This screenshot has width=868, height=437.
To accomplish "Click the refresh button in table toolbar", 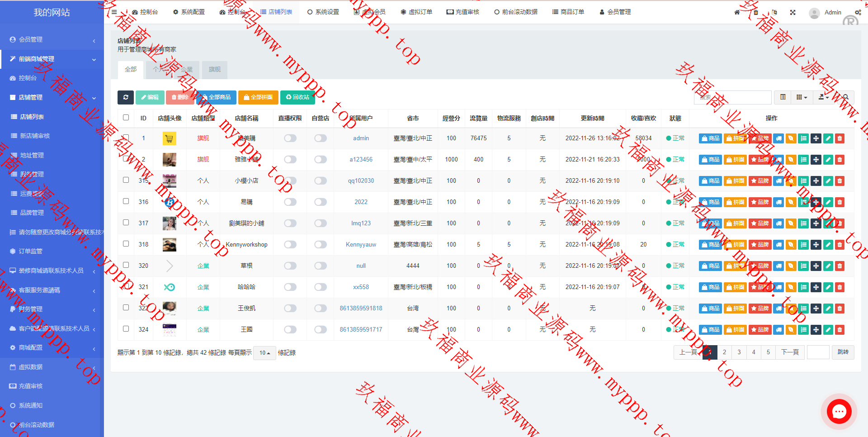I will [x=126, y=97].
